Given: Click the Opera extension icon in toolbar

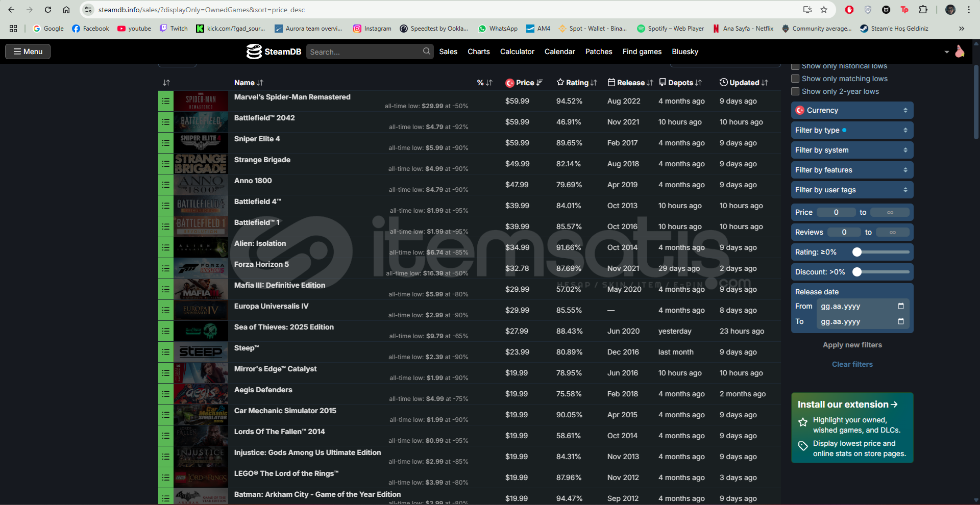Looking at the screenshot, I should [x=849, y=10].
